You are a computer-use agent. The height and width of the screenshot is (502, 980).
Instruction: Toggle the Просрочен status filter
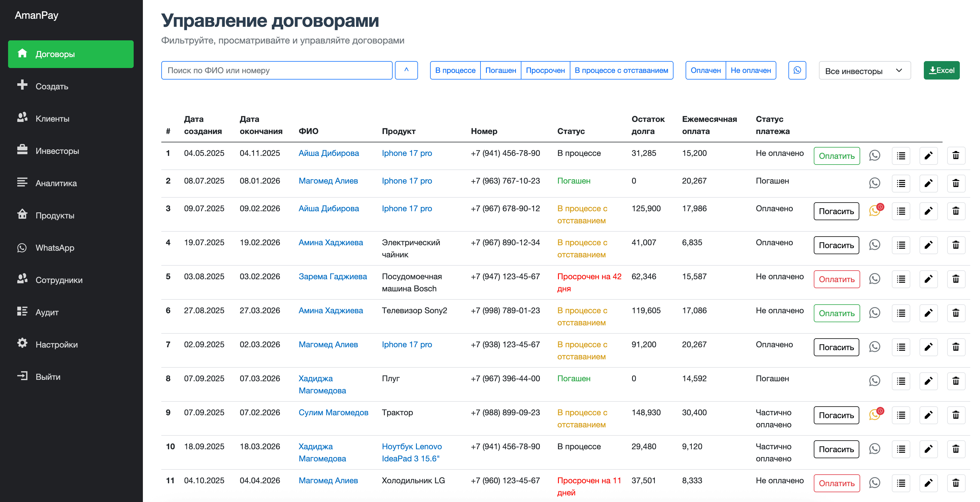545,70
